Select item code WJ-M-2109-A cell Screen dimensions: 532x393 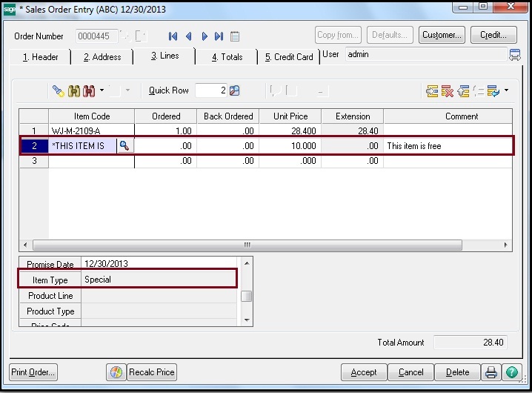point(92,131)
